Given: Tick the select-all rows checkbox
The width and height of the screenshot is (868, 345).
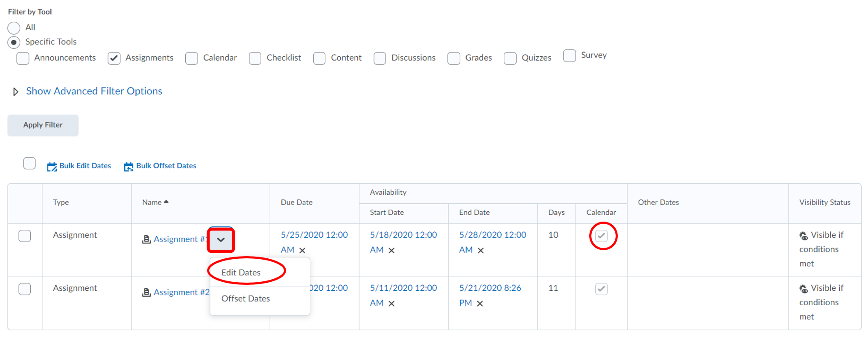Looking at the screenshot, I should point(29,163).
